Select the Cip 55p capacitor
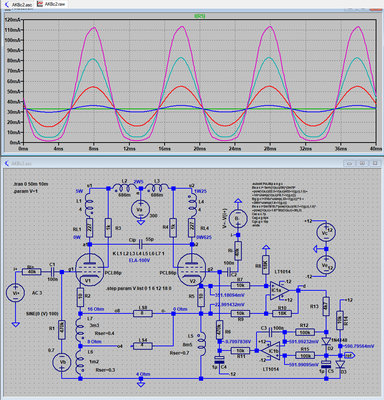 click(140, 244)
